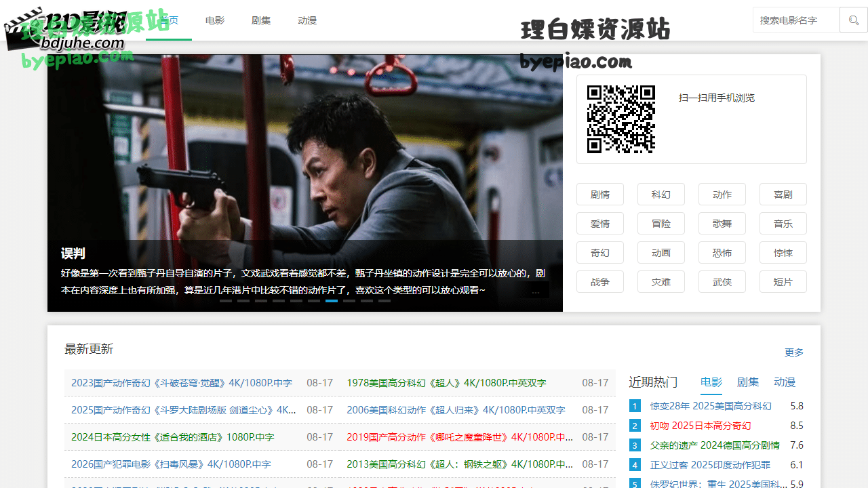Select the active blue carousel indicator
The height and width of the screenshot is (488, 868).
332,300
